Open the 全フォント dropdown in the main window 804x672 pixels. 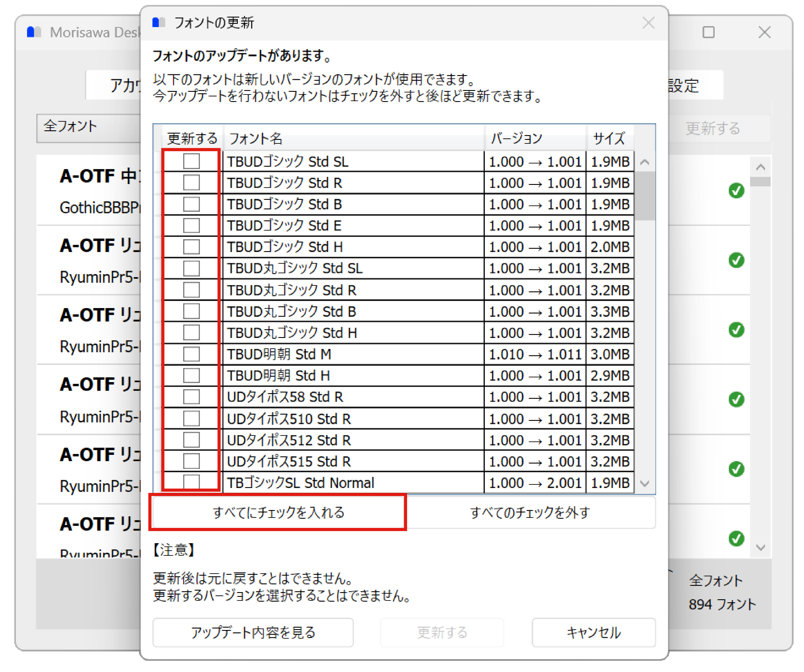(89, 128)
